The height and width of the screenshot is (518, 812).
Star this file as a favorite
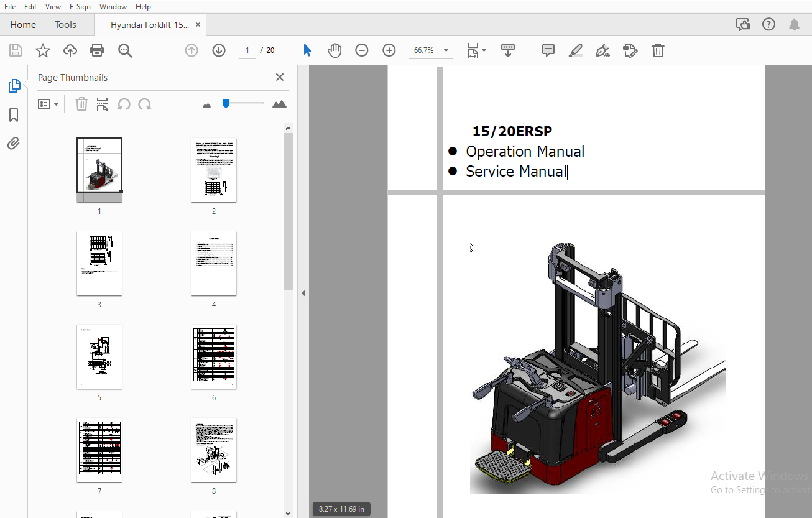coord(43,50)
